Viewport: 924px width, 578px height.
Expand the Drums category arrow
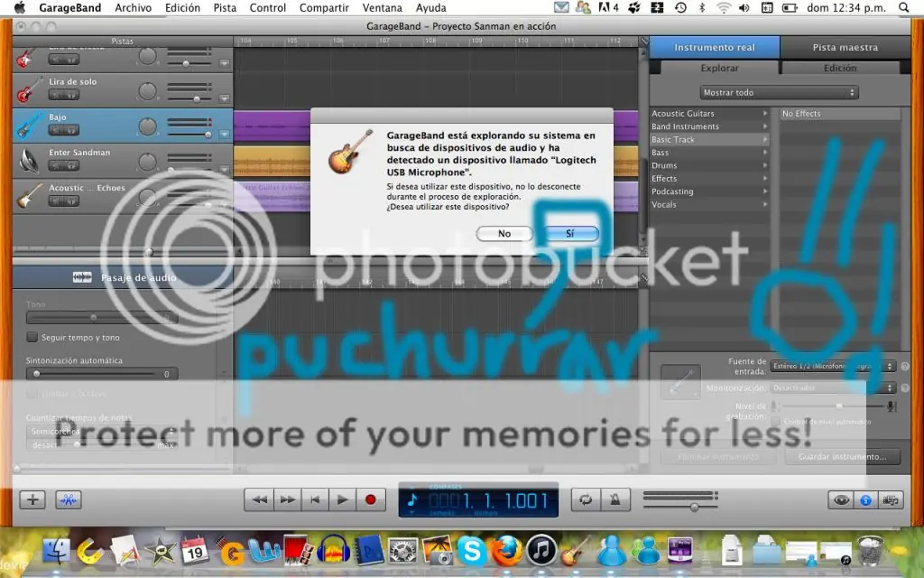click(x=765, y=165)
